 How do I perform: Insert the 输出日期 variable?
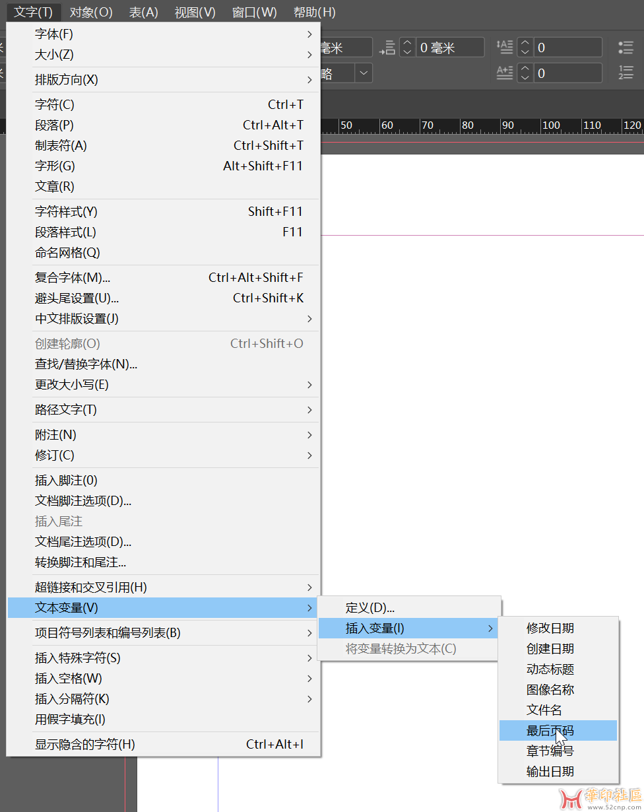click(x=558, y=772)
